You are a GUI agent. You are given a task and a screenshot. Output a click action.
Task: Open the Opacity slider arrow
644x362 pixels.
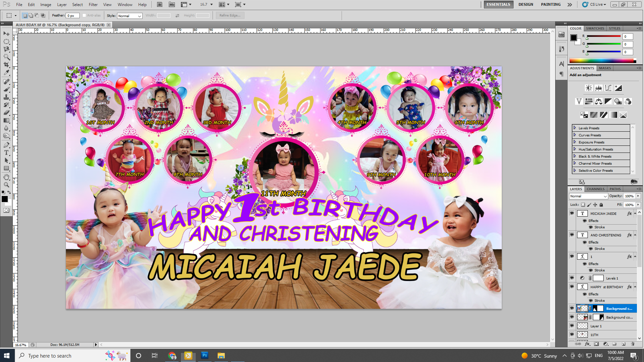(638, 196)
